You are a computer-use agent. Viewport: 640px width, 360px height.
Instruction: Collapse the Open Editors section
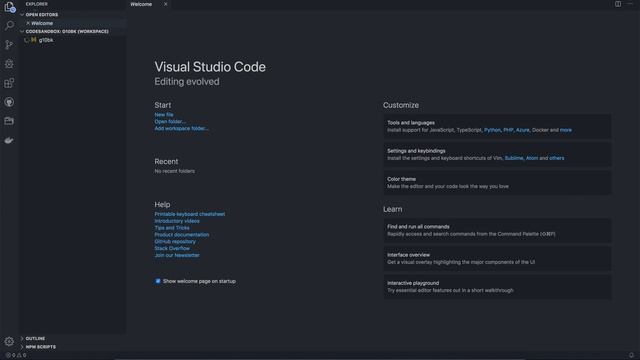[x=22, y=15]
